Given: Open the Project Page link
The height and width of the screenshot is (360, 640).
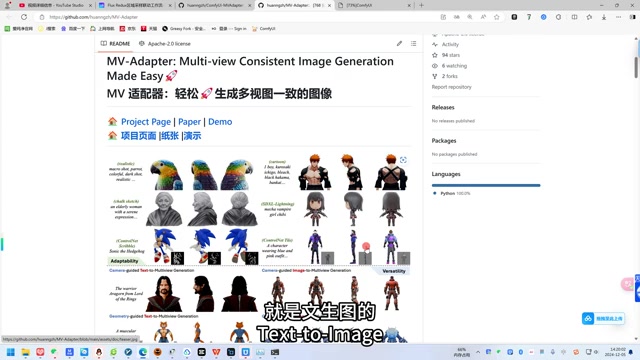Looking at the screenshot, I should point(146,122).
